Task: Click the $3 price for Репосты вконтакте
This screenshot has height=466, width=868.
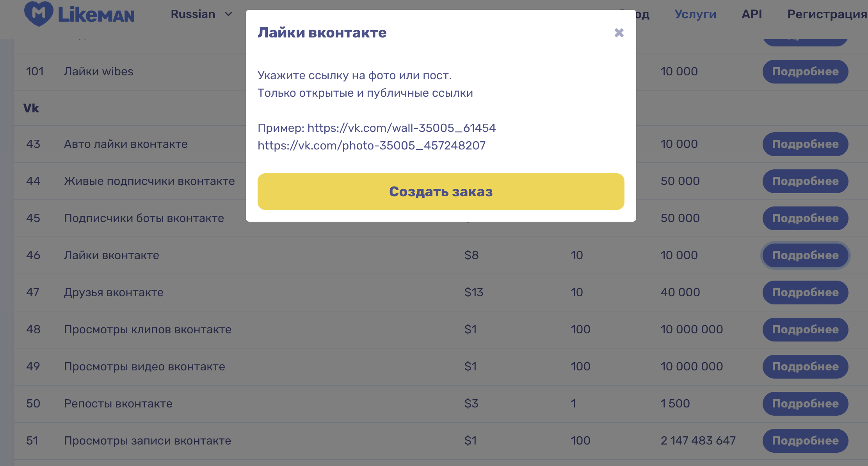Action: pos(471,404)
